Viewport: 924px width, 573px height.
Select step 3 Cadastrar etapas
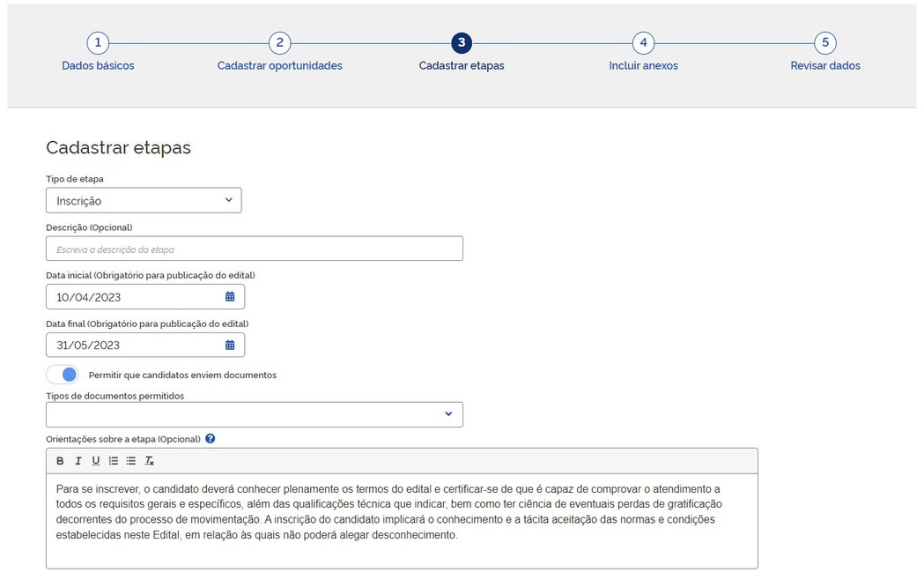click(x=462, y=43)
